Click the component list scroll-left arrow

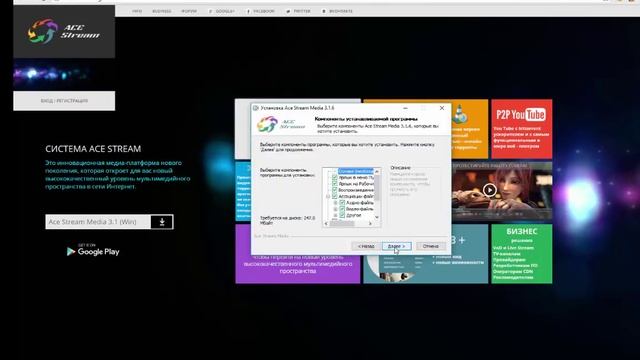(326, 223)
